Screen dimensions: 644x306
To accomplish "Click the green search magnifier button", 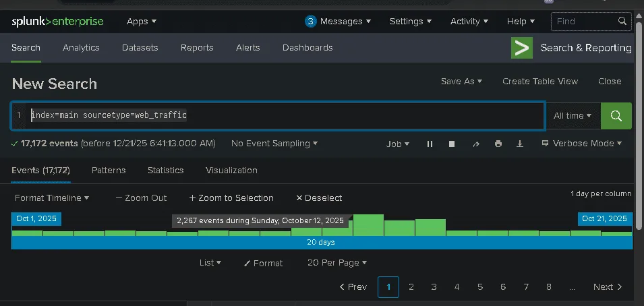I will (616, 116).
